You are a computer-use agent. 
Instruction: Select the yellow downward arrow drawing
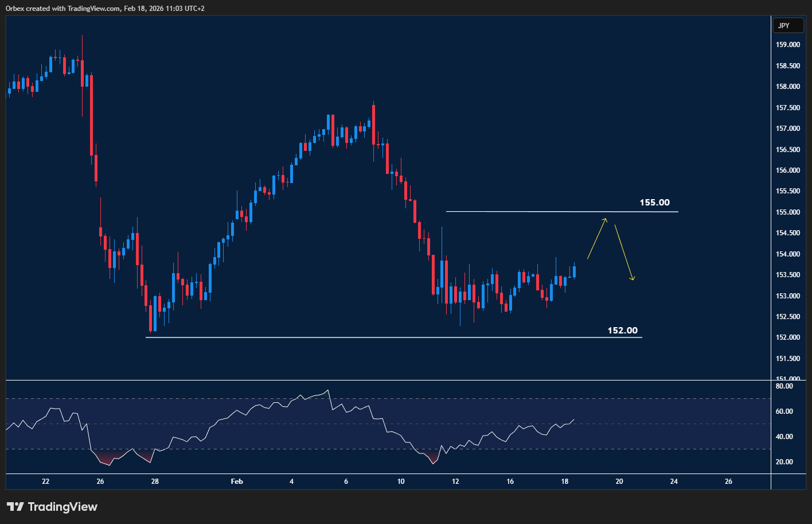coord(625,253)
